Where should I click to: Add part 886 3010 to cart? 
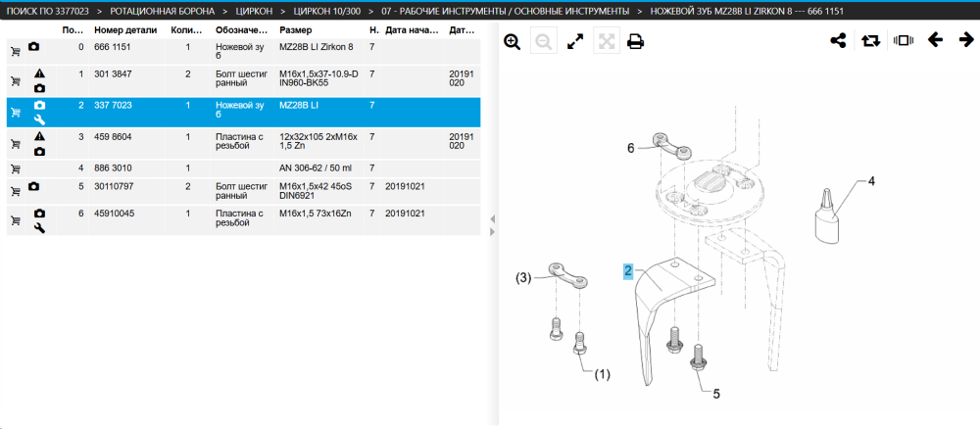[16, 168]
